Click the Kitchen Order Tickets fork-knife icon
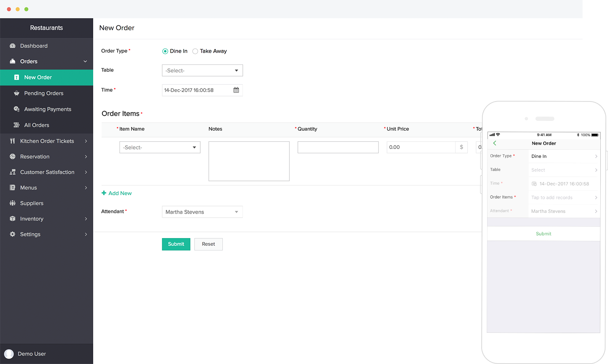 coord(12,141)
